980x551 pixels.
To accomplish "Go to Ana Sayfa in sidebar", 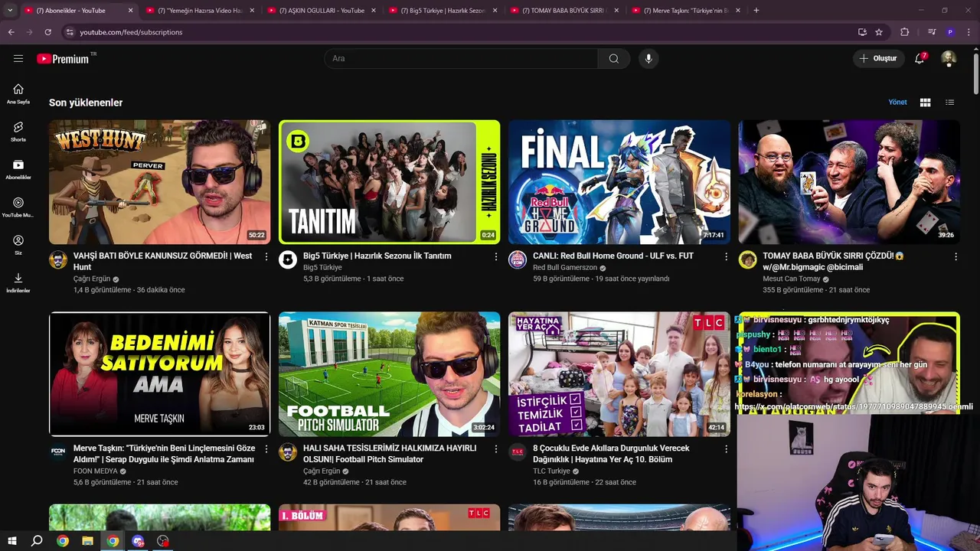I will (x=18, y=93).
